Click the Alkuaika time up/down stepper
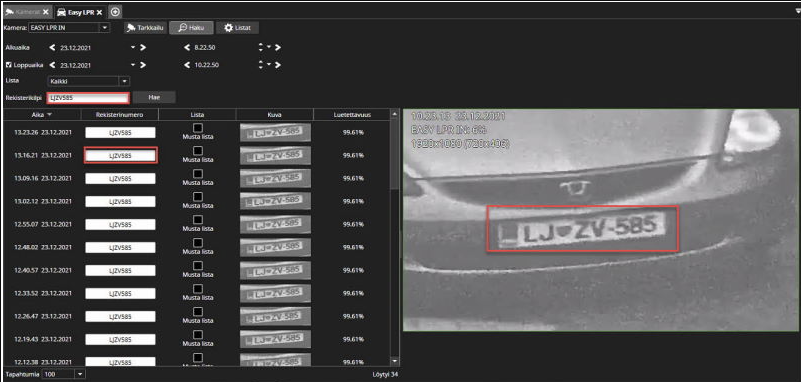 (x=261, y=47)
